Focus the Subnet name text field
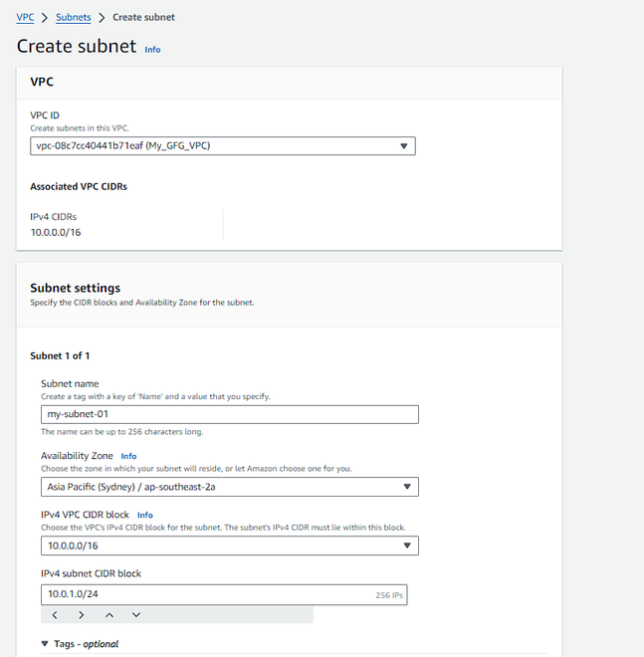The width and height of the screenshot is (644, 657). click(x=229, y=414)
